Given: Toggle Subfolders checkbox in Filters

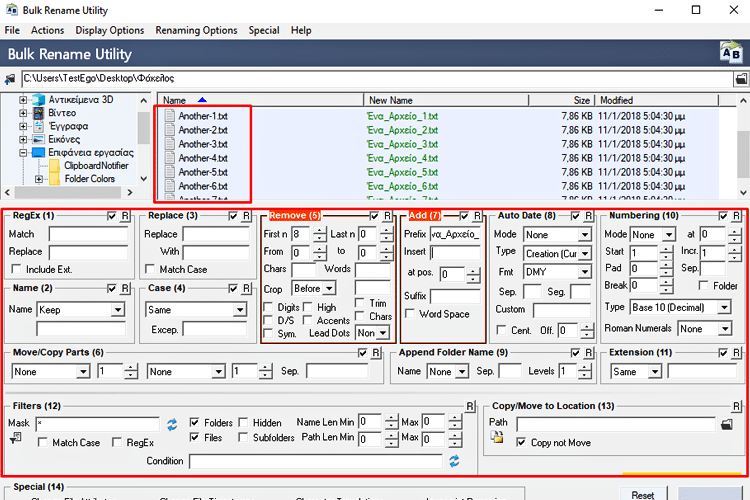Looking at the screenshot, I should (x=243, y=437).
